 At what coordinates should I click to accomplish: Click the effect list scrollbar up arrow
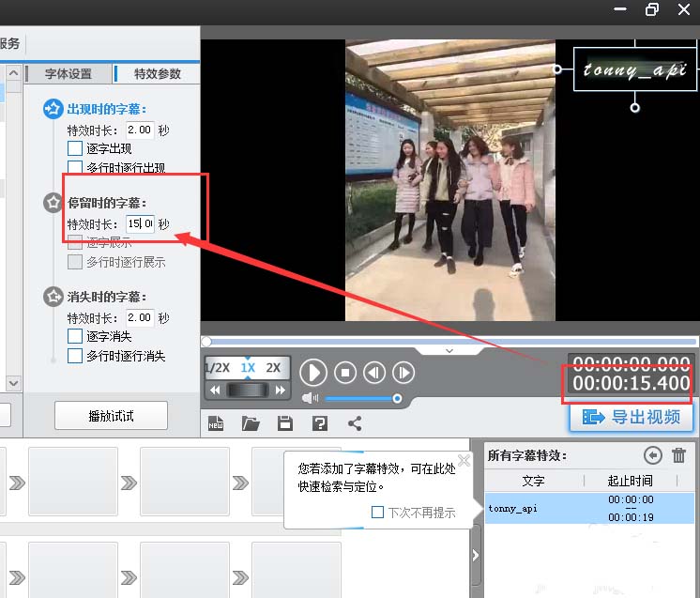(13, 72)
